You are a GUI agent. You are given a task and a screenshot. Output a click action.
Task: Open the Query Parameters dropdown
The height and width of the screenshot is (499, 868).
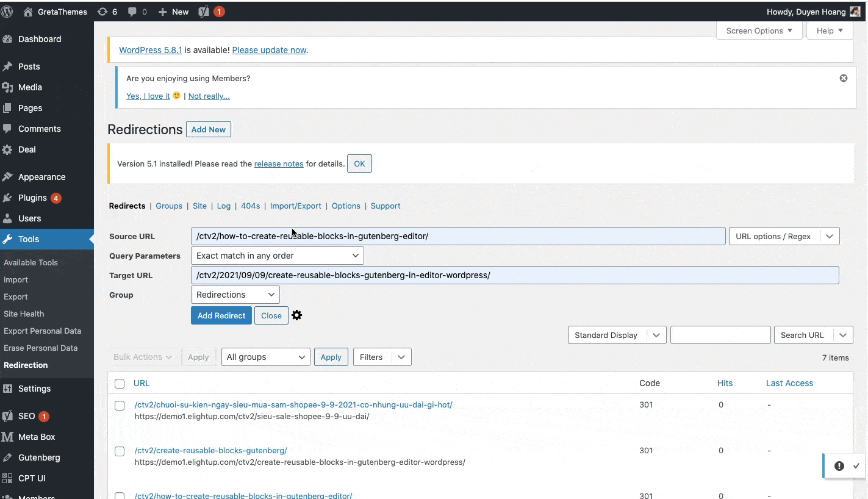coord(278,256)
